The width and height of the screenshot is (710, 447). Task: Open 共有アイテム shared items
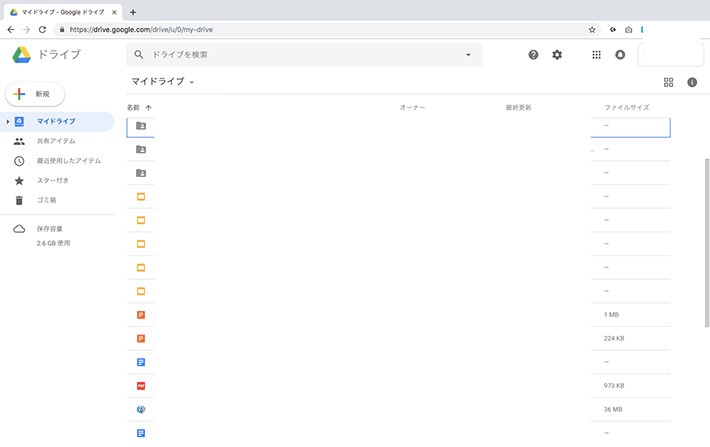click(x=57, y=141)
